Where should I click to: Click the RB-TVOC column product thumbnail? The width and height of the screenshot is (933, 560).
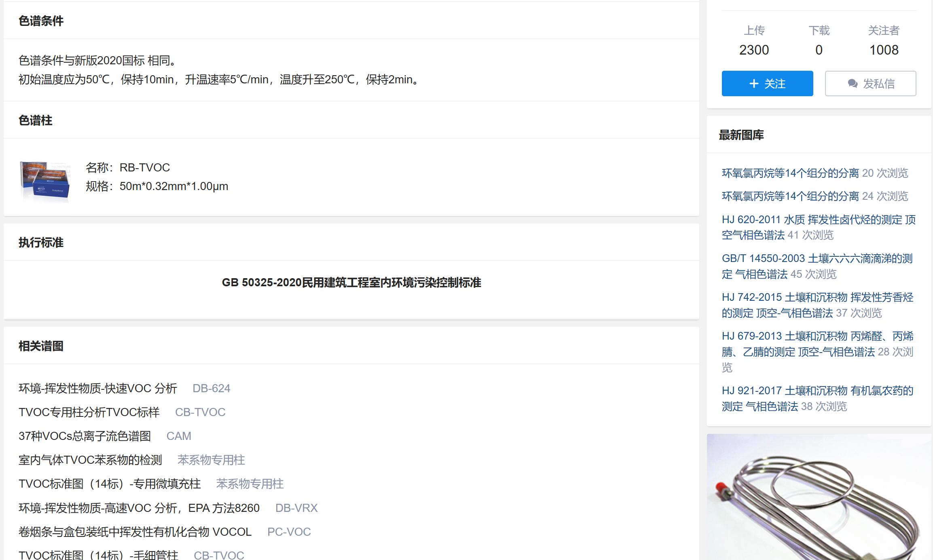(45, 180)
